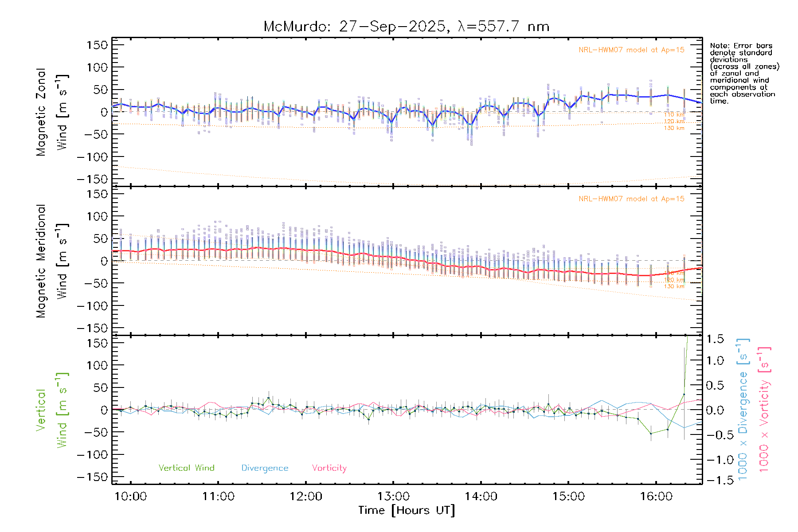Click the McMurdo plot title
This screenshot has height=532, width=798.
pyautogui.click(x=406, y=27)
